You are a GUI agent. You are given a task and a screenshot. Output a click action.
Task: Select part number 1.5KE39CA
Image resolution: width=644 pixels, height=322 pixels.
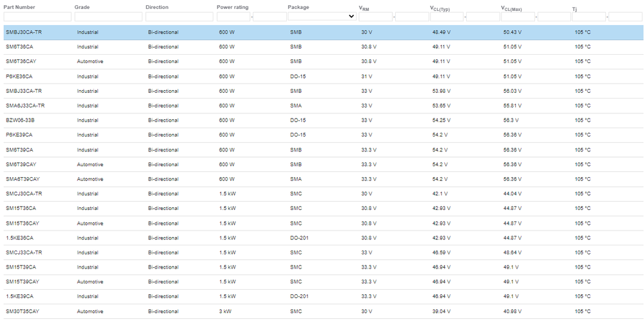click(20, 296)
